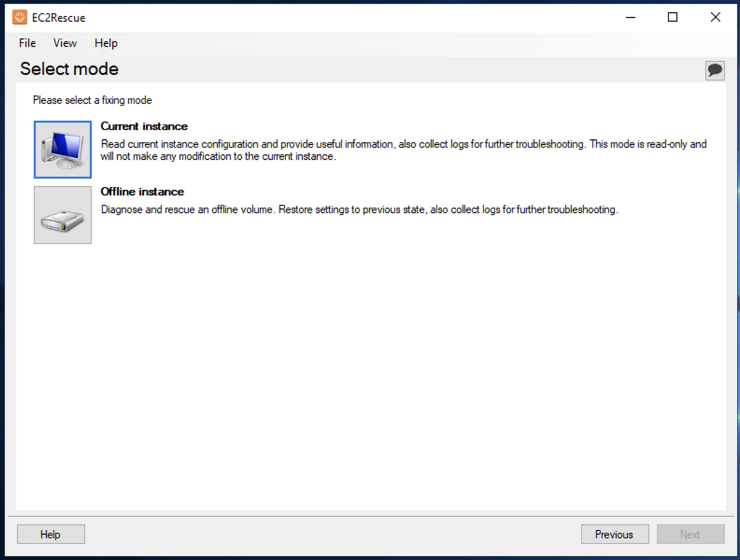Click the EC2Rescue window title text
Image resolution: width=740 pixels, height=560 pixels.
[x=59, y=18]
